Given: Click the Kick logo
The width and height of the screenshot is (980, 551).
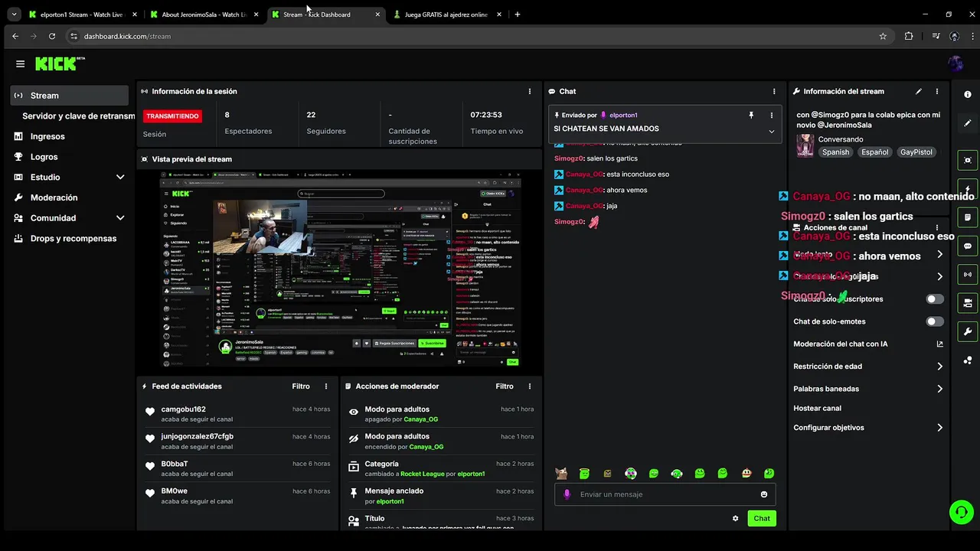Looking at the screenshot, I should click(x=60, y=64).
